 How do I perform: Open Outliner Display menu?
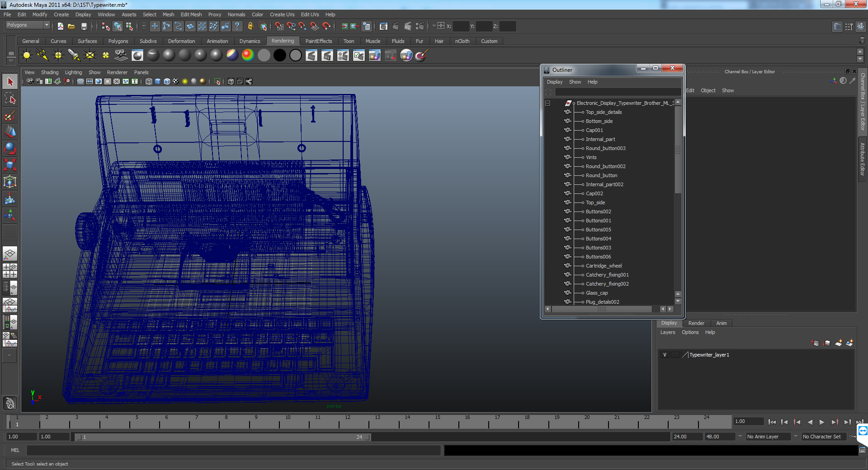[555, 82]
